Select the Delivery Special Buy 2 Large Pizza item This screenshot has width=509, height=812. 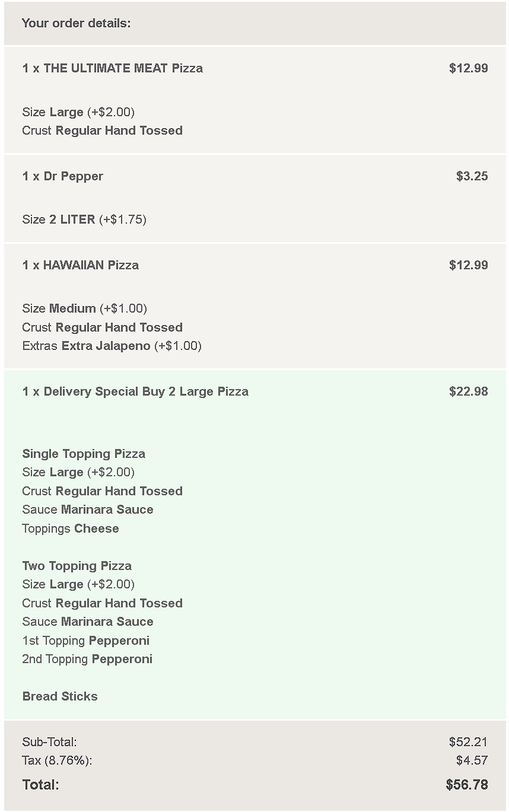click(135, 391)
